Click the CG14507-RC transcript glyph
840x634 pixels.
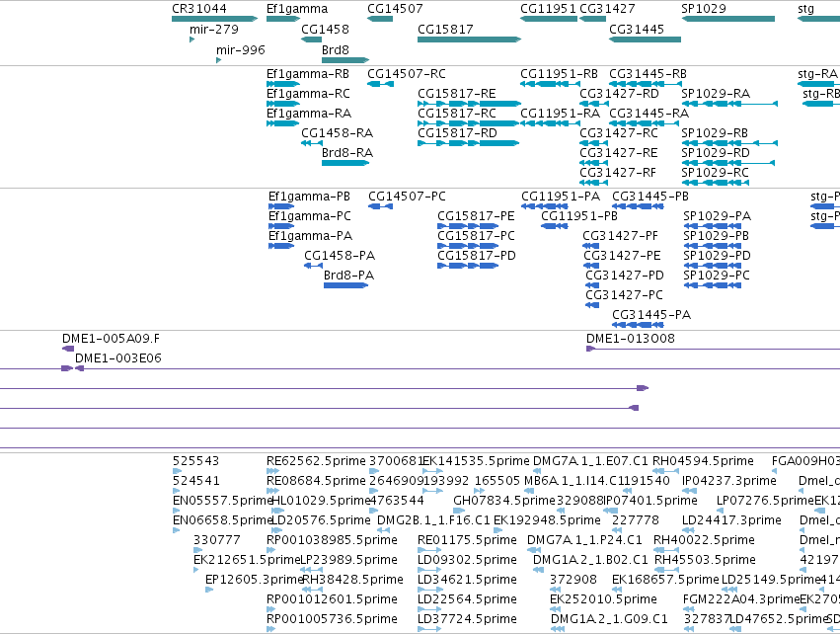[380, 84]
